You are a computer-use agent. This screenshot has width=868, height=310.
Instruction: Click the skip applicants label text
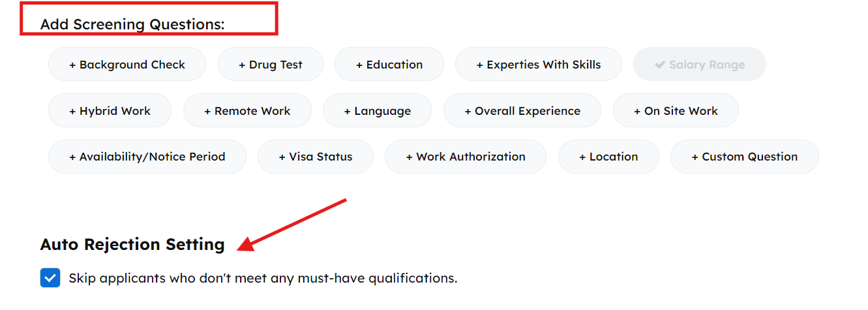[263, 279]
